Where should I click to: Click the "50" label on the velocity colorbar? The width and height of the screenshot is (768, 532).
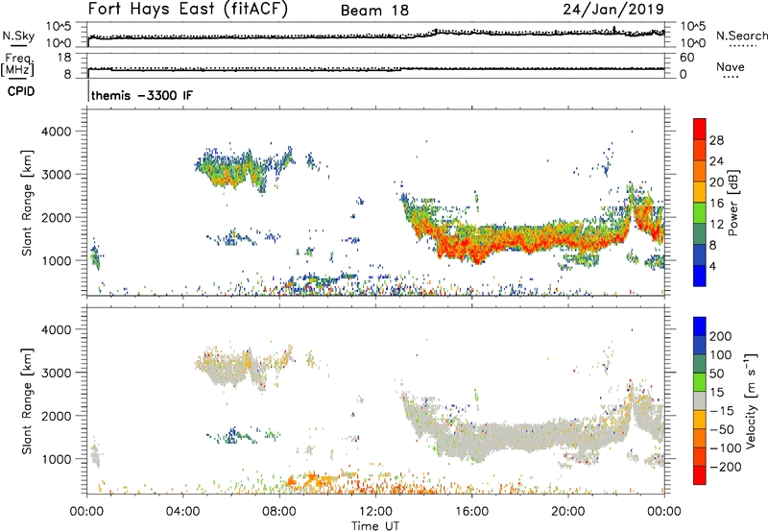[717, 374]
